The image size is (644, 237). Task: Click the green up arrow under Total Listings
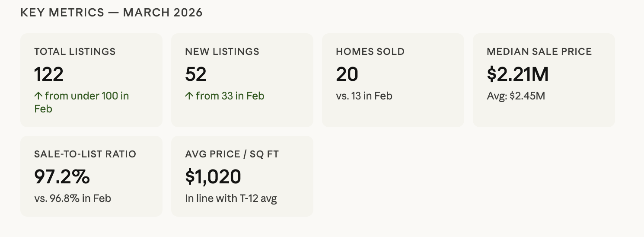click(38, 96)
